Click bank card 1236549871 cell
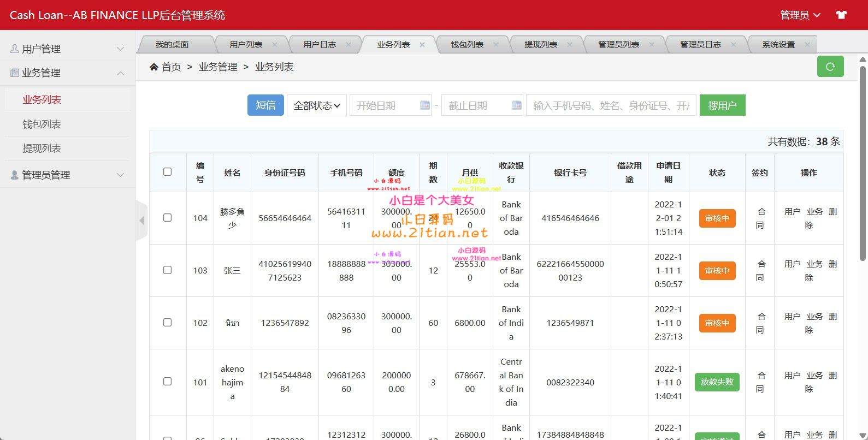The width and height of the screenshot is (868, 440). (570, 323)
